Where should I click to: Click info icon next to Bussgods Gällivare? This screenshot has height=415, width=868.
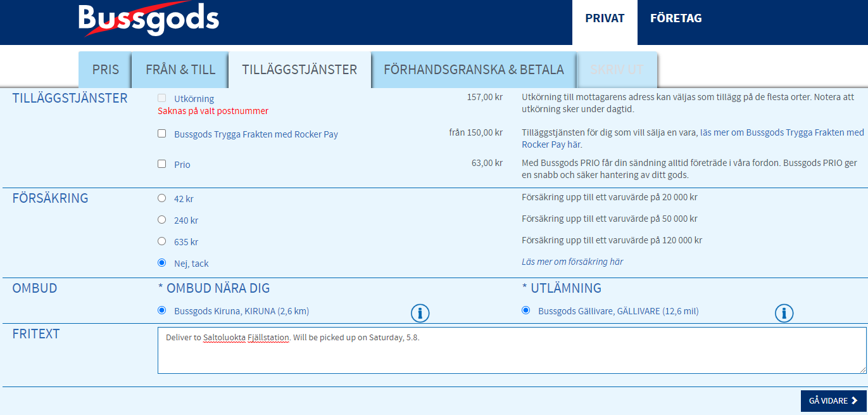(x=784, y=313)
